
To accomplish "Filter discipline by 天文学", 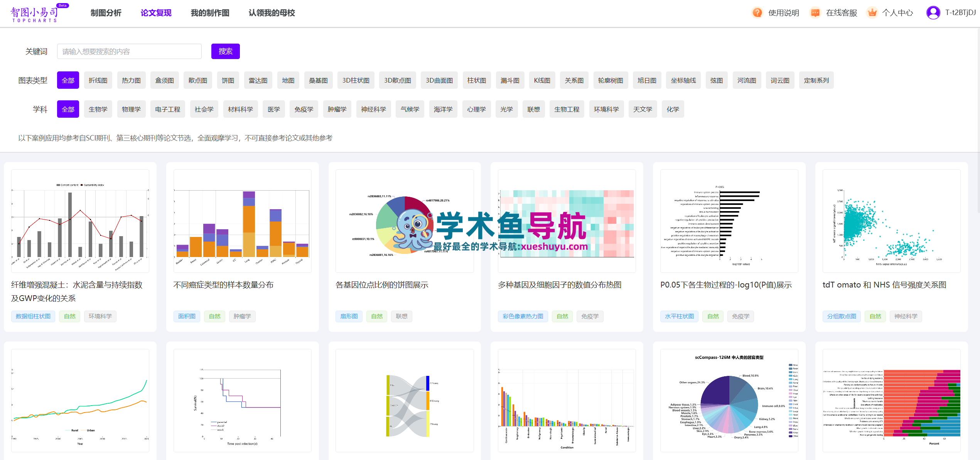I will pos(643,109).
